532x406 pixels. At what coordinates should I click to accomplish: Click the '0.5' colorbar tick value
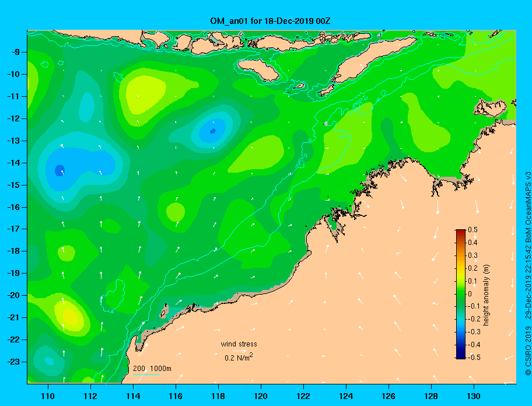473,230
